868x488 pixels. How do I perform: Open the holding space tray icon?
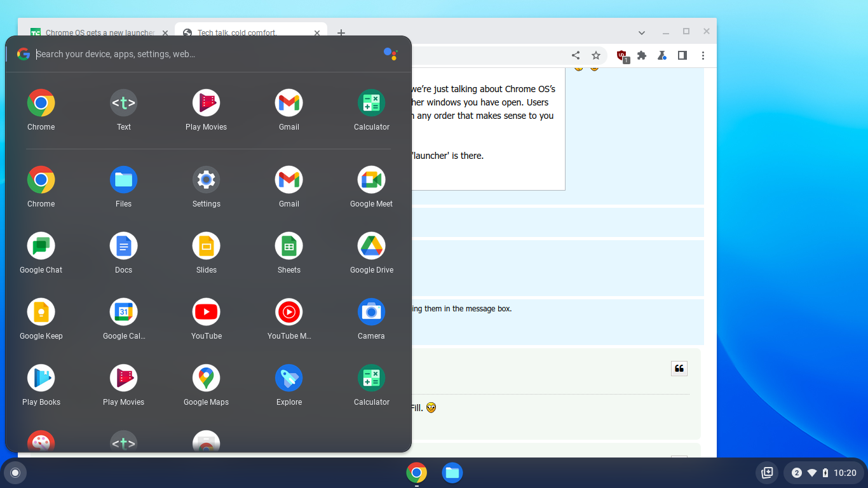tap(767, 473)
